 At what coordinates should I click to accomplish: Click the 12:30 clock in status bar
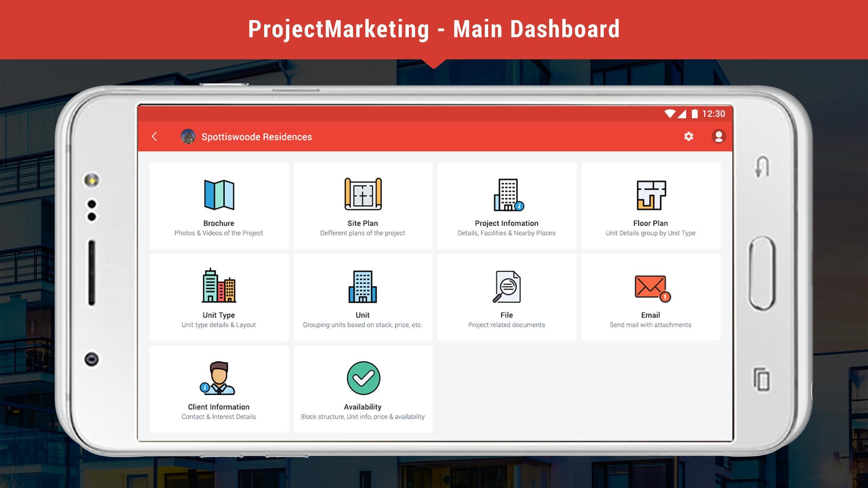(x=714, y=114)
